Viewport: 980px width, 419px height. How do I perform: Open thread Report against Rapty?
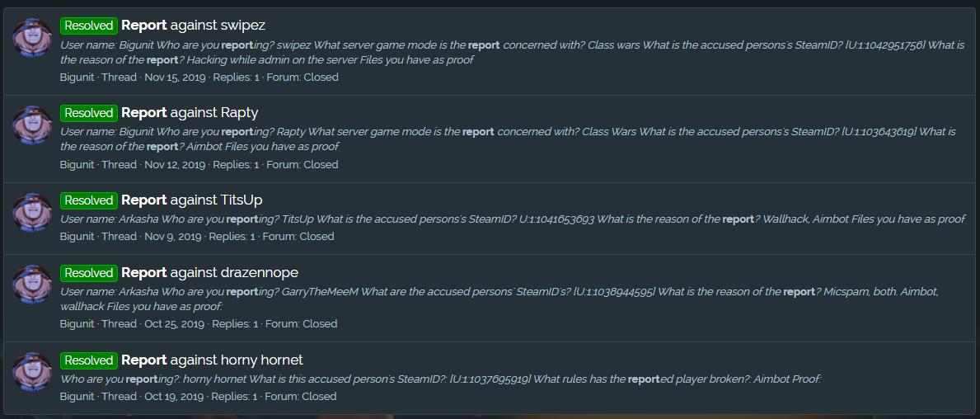[x=190, y=113]
